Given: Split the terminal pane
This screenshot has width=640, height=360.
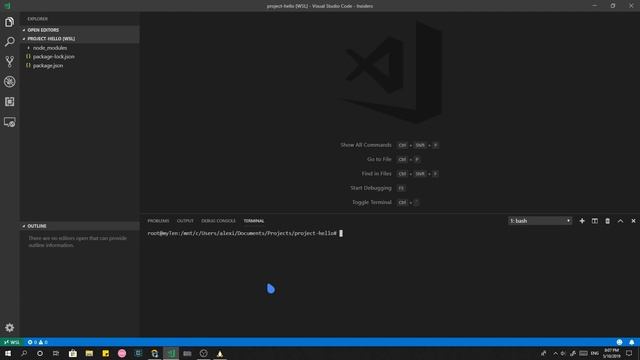Looking at the screenshot, I should point(595,221).
